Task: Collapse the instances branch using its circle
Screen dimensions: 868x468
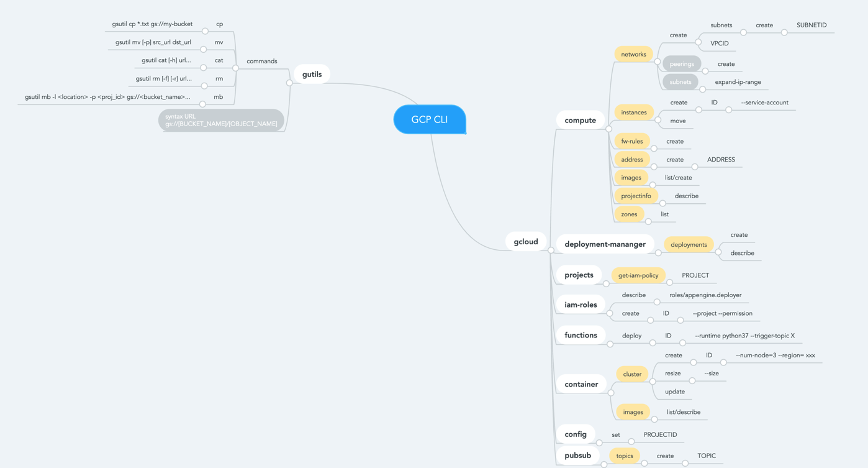Action: (x=658, y=120)
